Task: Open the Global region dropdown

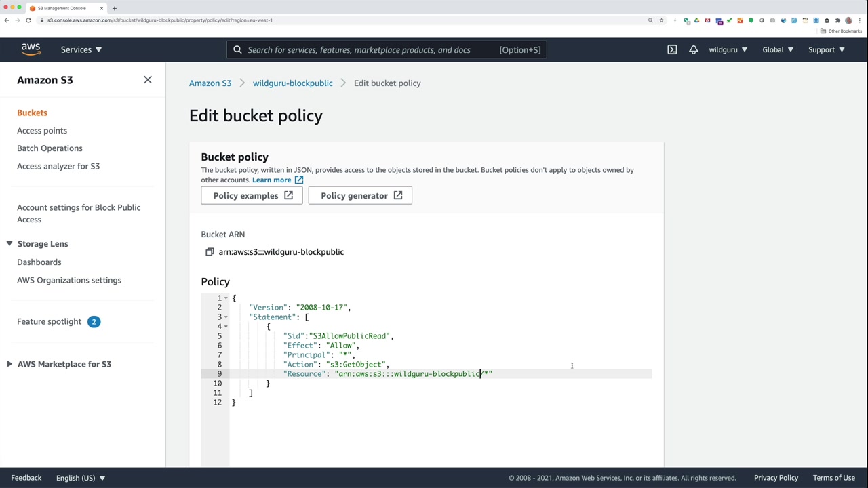Action: pyautogui.click(x=777, y=49)
